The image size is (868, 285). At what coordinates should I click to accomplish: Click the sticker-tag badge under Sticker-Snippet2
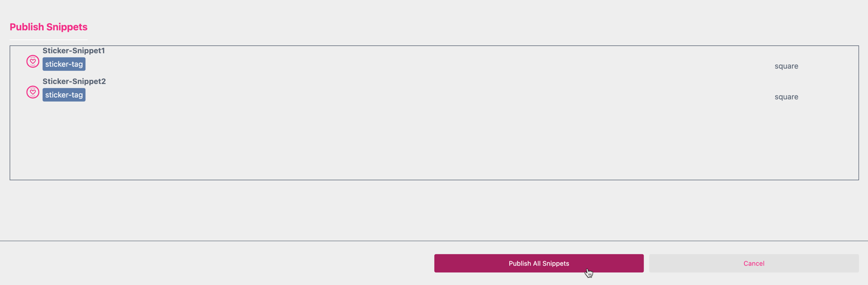(64, 95)
